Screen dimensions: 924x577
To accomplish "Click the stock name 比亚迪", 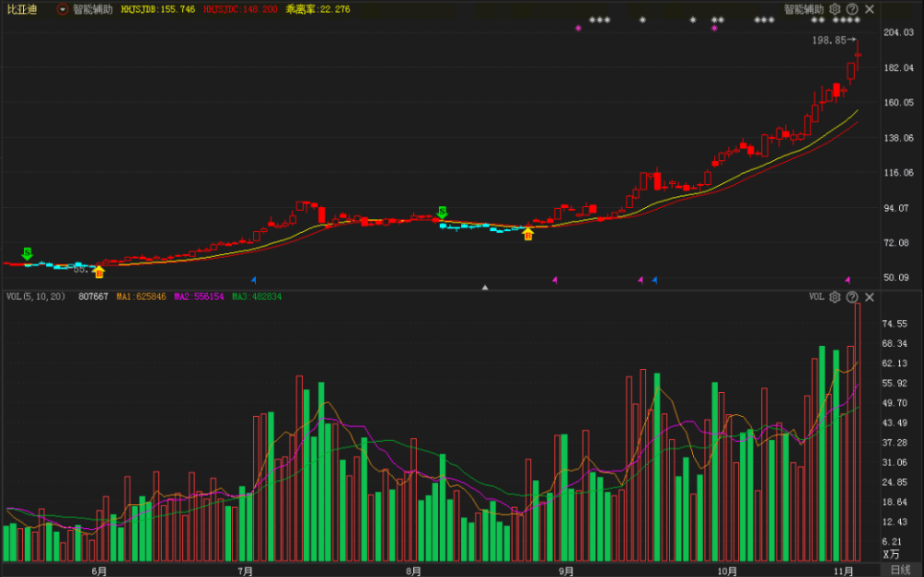I will coord(22,9).
